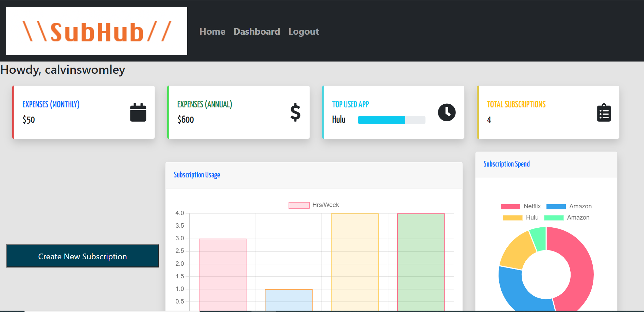
Task: Click the calendar icon on Expenses Monthly card
Action: coord(138,112)
